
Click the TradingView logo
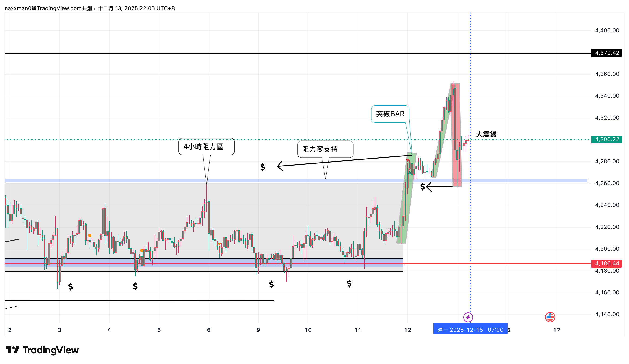[42, 350]
